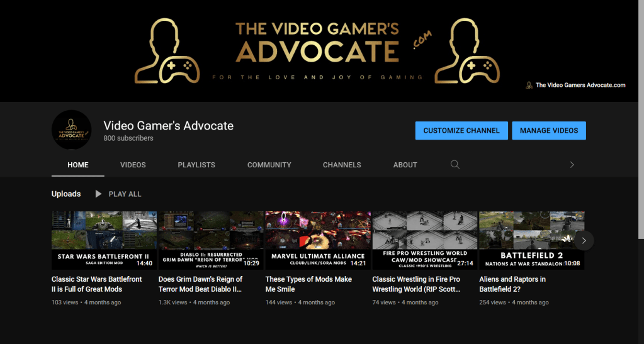Click the Play All triangle icon
Screen dimensions: 644x344
tap(98, 194)
